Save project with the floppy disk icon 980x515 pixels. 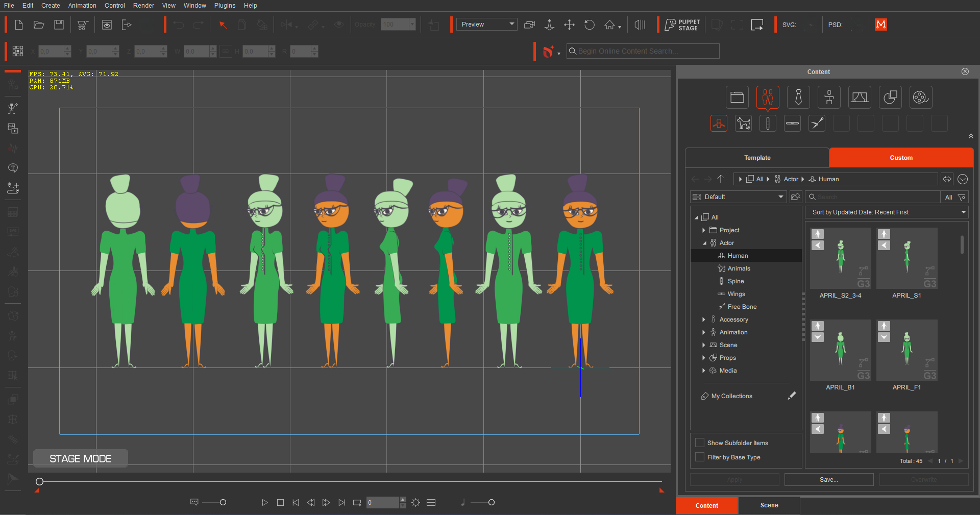tap(59, 24)
